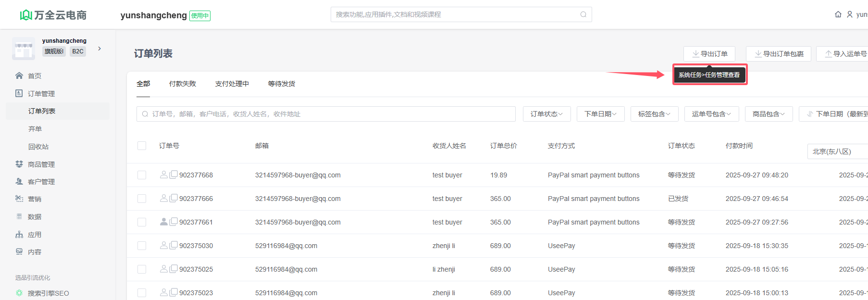Viewport: 868px width, 300px height.
Task: Click the copy icon next to order 902377668
Action: coord(174,175)
